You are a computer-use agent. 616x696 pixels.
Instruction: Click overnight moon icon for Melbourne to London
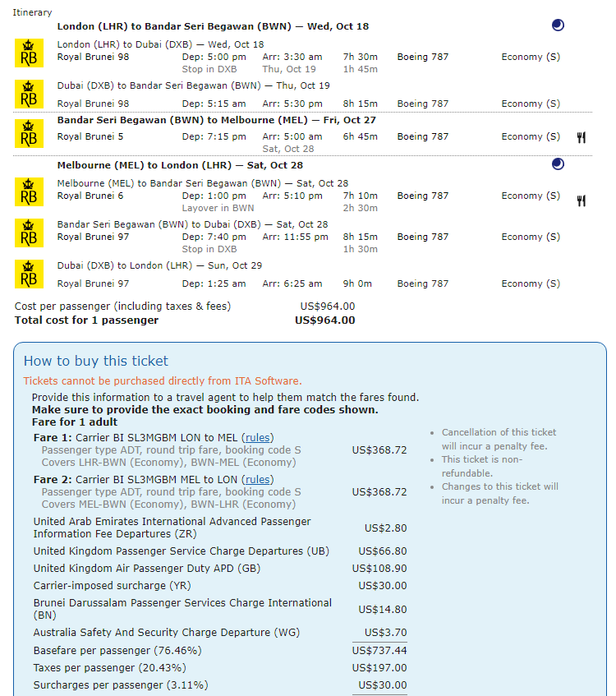(558, 164)
